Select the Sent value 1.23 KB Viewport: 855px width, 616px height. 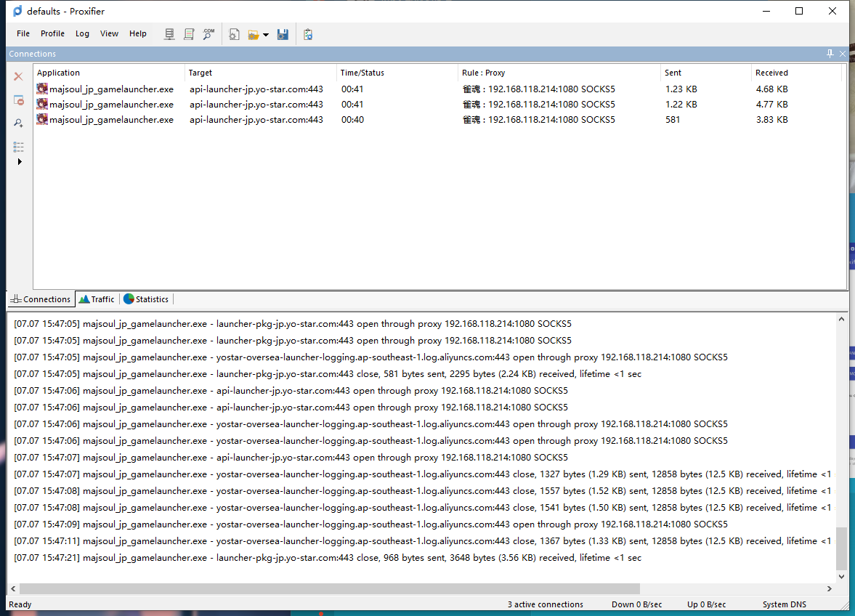681,89
